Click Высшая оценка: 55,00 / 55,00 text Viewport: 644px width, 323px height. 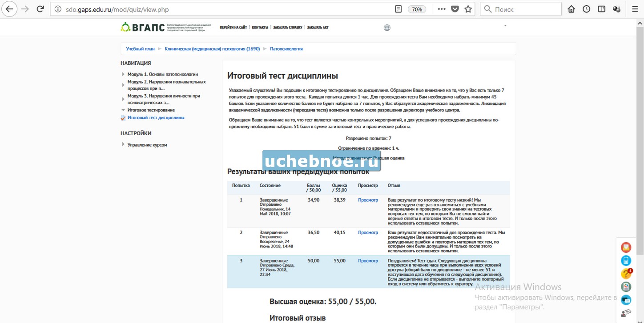coord(323,302)
